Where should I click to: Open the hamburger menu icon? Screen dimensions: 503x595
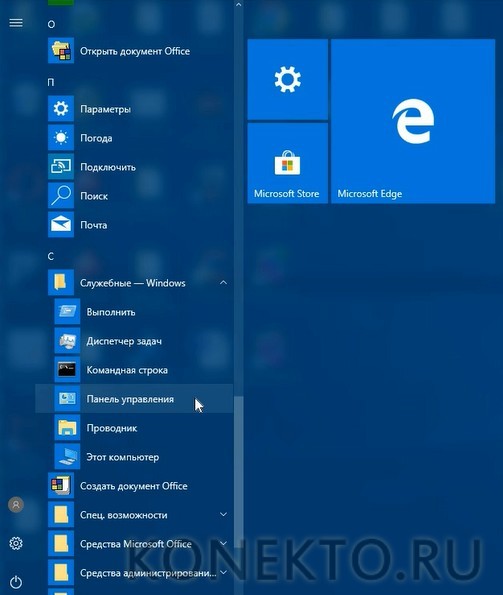[16, 23]
